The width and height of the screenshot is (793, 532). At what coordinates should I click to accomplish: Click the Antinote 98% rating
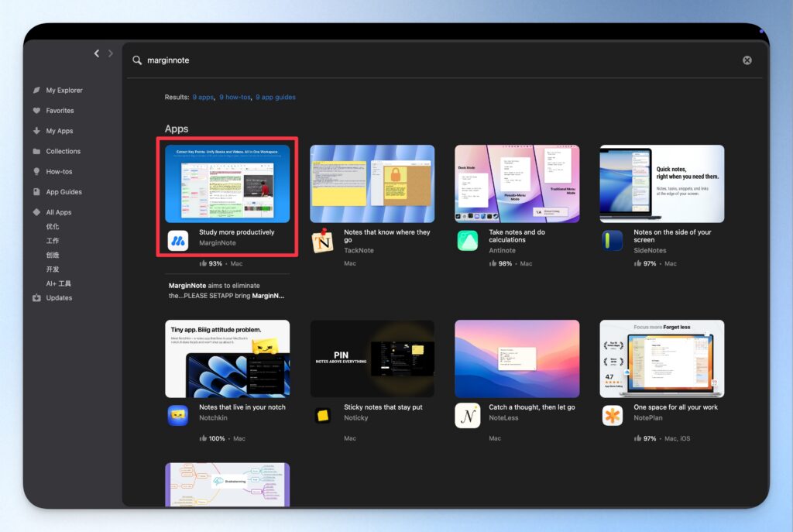pos(501,263)
